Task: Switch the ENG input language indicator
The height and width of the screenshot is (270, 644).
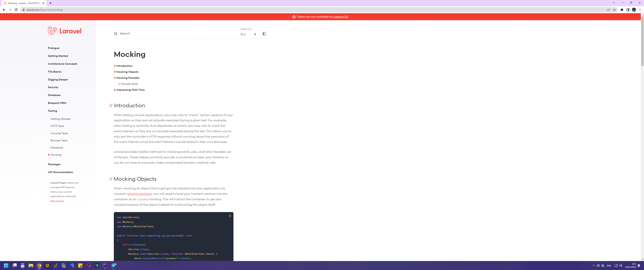Action: point(609,266)
